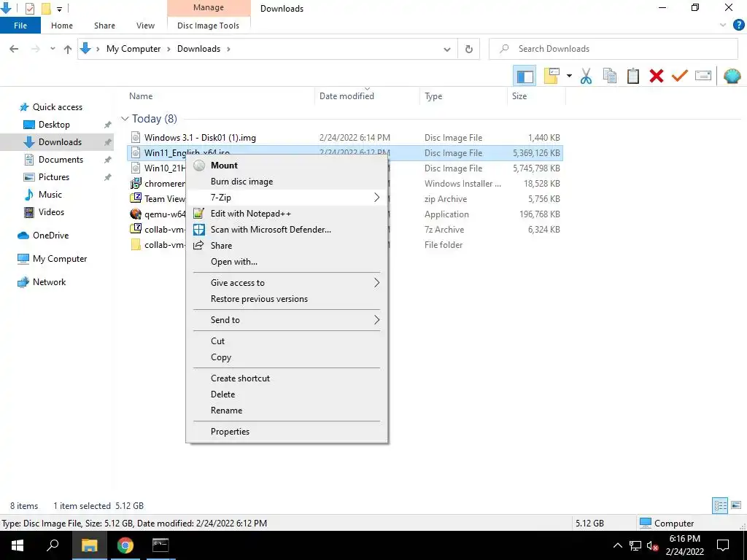Click the Copy toolbar icon
This screenshot has width=747, height=560.
609,76
